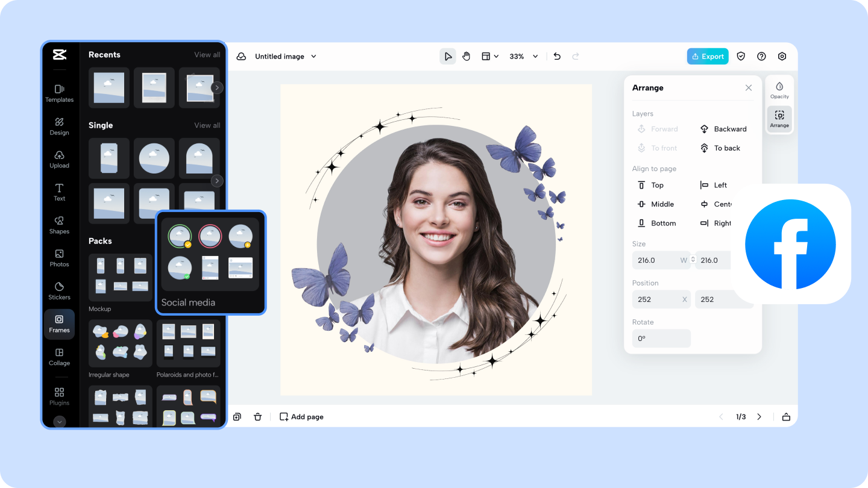Open the Shapes panel
The width and height of the screenshot is (868, 488).
[59, 225]
